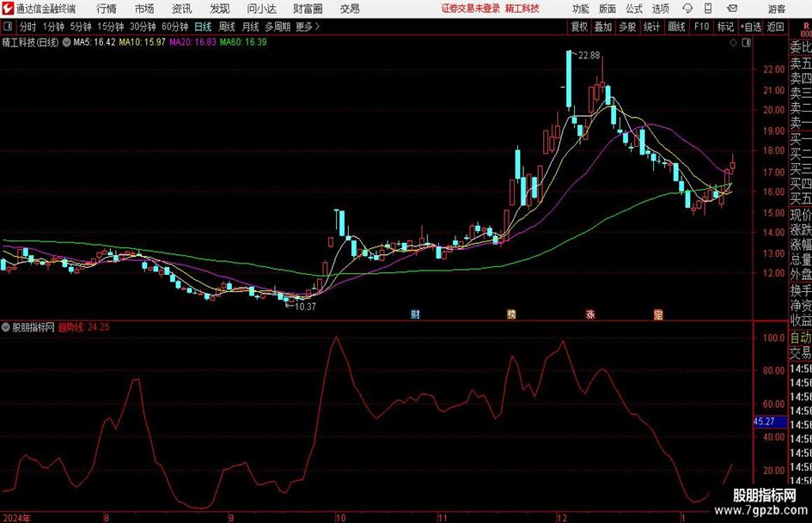Click the 22.88 high price label
Image resolution: width=812 pixels, height=523 pixels.
(x=589, y=56)
